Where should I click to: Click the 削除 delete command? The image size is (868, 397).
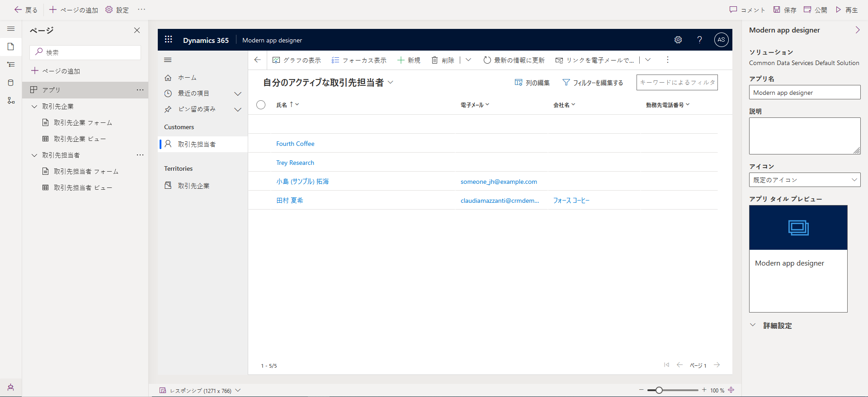[x=443, y=60]
